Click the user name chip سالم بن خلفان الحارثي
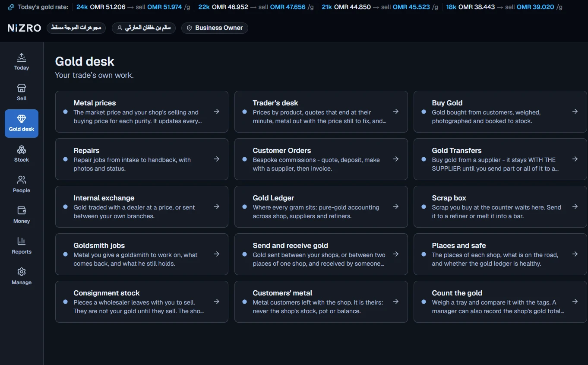 144,28
